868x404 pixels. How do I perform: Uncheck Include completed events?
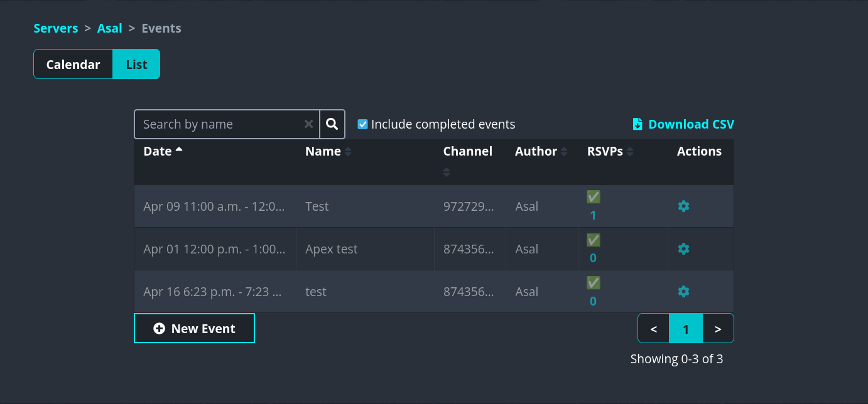[362, 124]
